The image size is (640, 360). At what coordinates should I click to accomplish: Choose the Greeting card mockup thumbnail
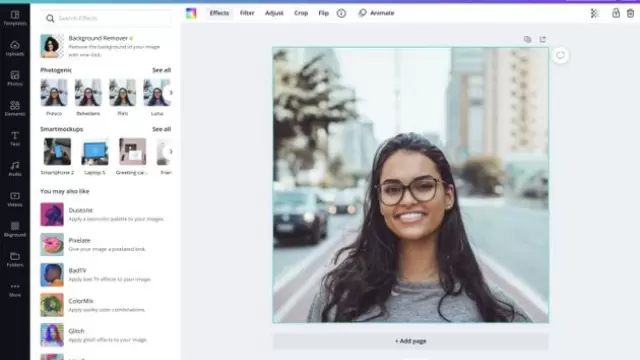point(132,151)
